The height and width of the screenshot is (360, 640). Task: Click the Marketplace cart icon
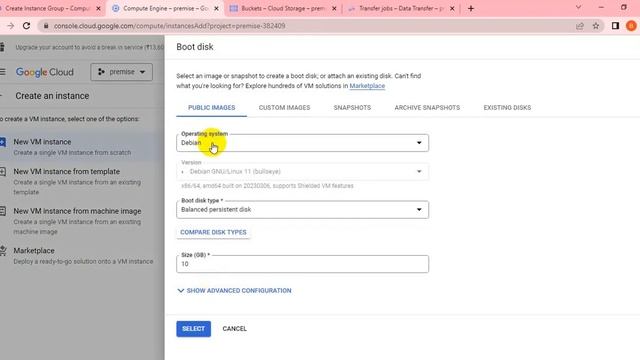3,251
